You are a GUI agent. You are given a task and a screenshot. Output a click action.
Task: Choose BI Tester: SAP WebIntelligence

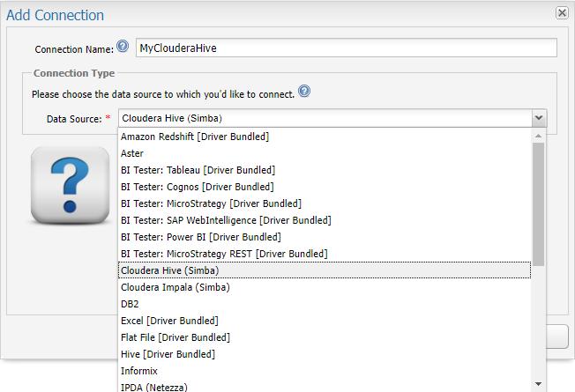click(325, 220)
